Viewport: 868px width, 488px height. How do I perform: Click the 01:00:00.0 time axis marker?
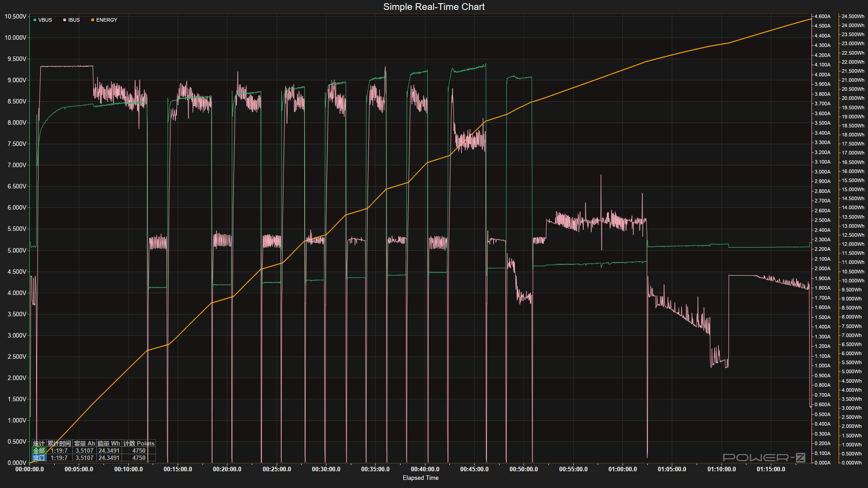click(x=623, y=469)
